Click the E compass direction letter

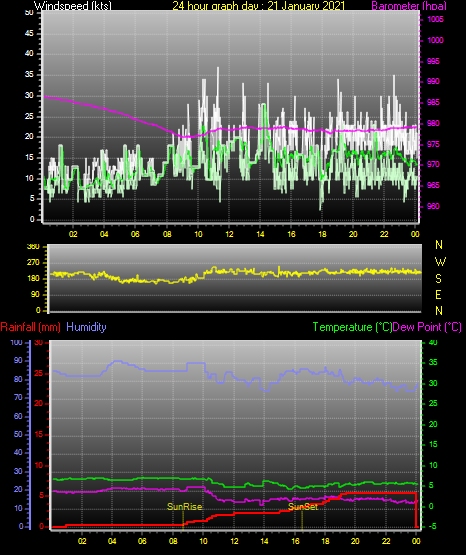click(438, 294)
